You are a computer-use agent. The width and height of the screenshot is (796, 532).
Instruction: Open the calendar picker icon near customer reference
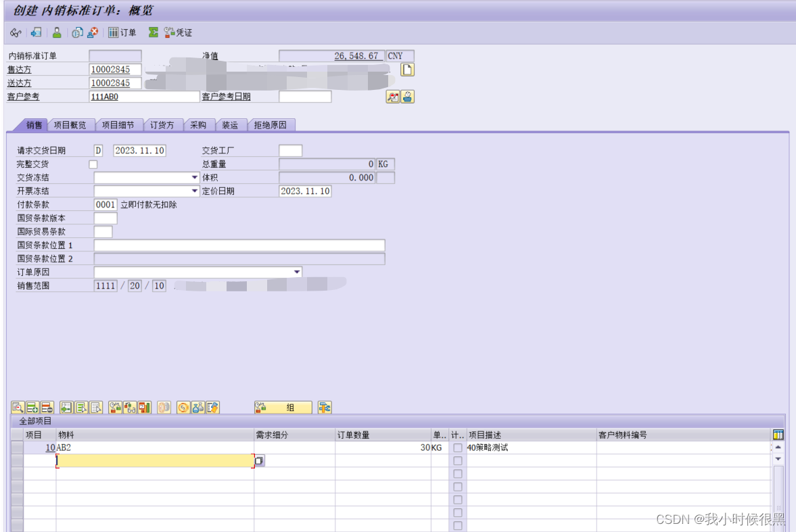[392, 97]
